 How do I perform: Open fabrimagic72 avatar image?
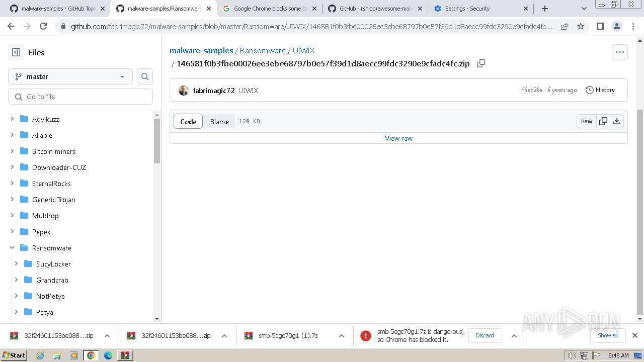tap(184, 90)
